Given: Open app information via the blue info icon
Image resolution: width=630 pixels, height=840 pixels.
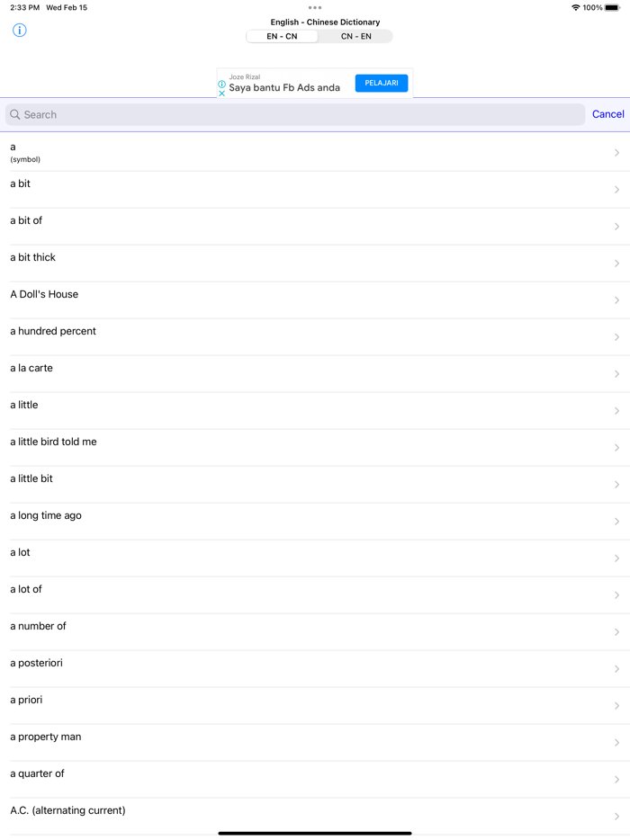Looking at the screenshot, I should pos(18,30).
